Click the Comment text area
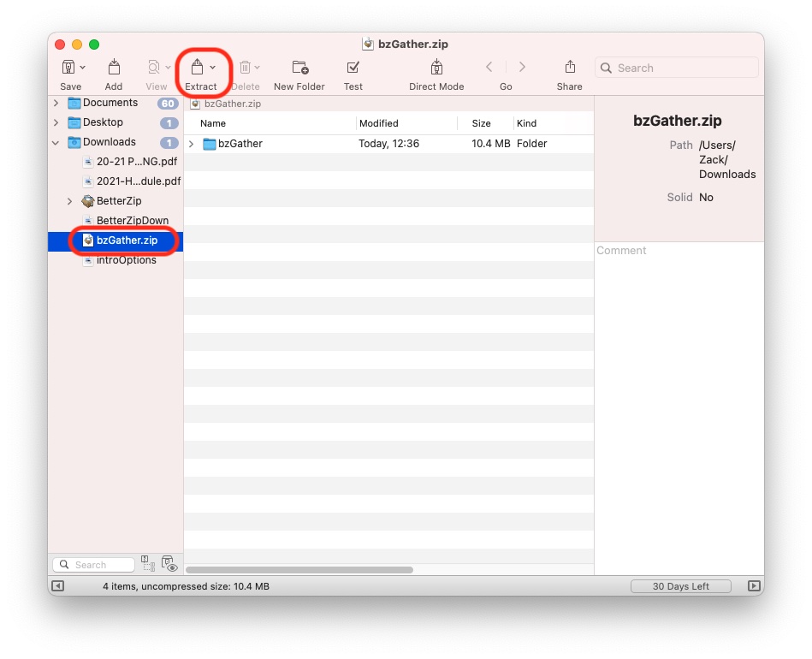 [679, 407]
